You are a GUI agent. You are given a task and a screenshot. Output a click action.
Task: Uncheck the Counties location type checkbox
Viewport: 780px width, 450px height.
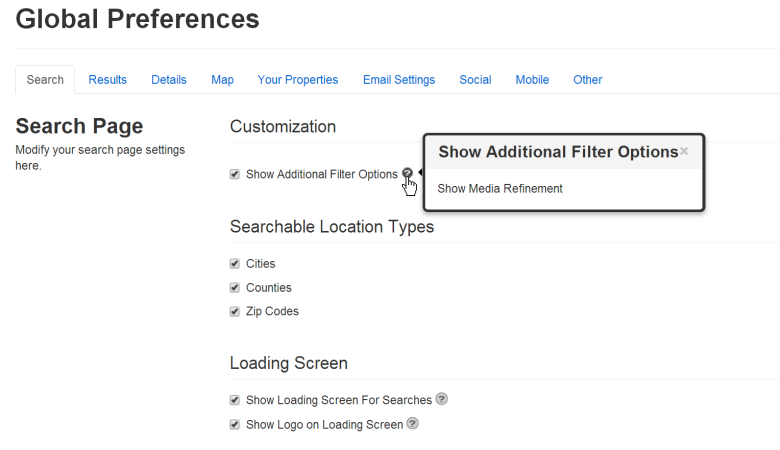(x=235, y=288)
